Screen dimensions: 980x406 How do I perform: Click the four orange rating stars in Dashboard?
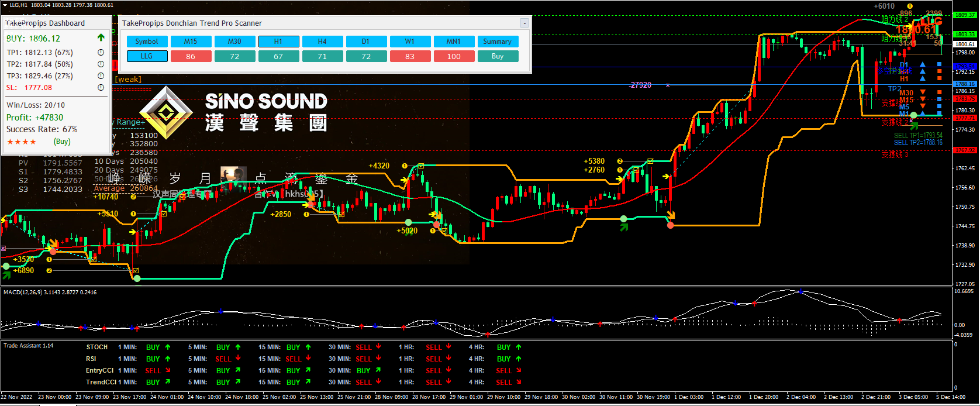(x=22, y=142)
